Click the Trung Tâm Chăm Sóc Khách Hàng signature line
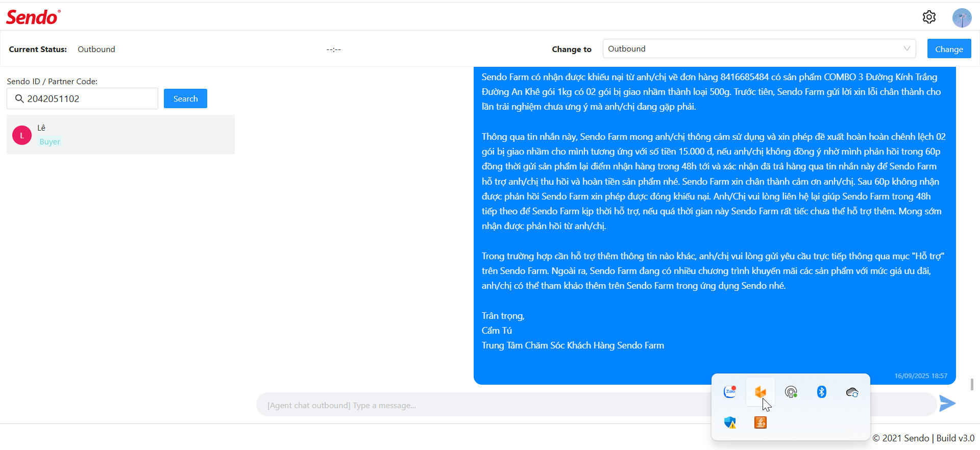Viewport: 980px width, 450px height. tap(573, 345)
